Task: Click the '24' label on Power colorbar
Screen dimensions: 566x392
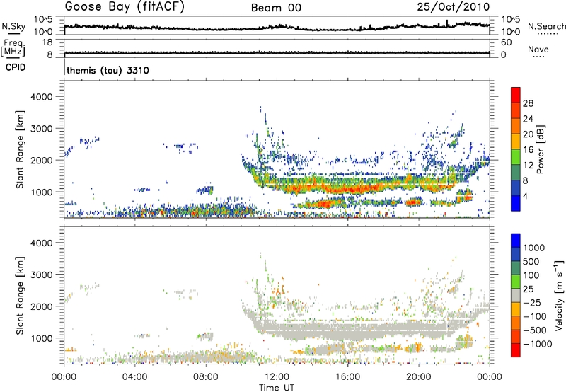Action: 528,119
